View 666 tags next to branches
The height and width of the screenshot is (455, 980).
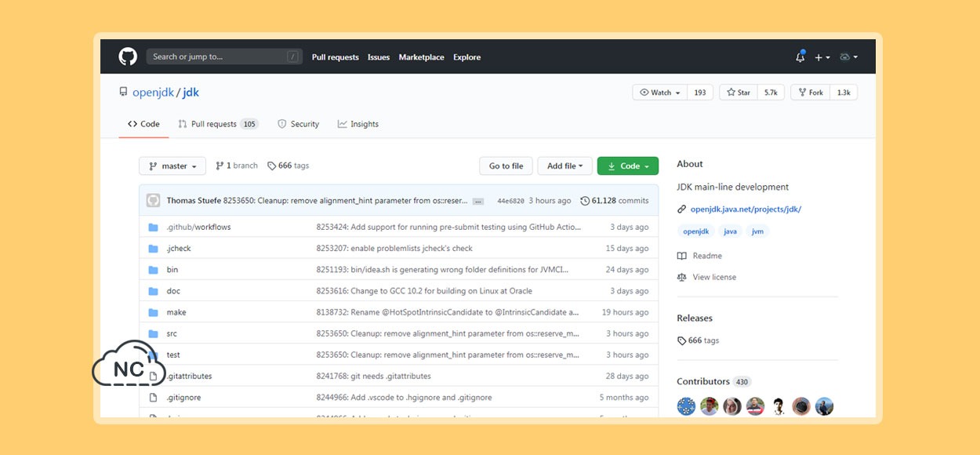click(x=289, y=166)
